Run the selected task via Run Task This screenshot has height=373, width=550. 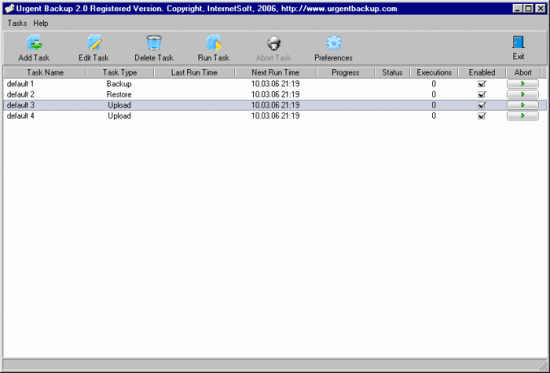click(213, 48)
